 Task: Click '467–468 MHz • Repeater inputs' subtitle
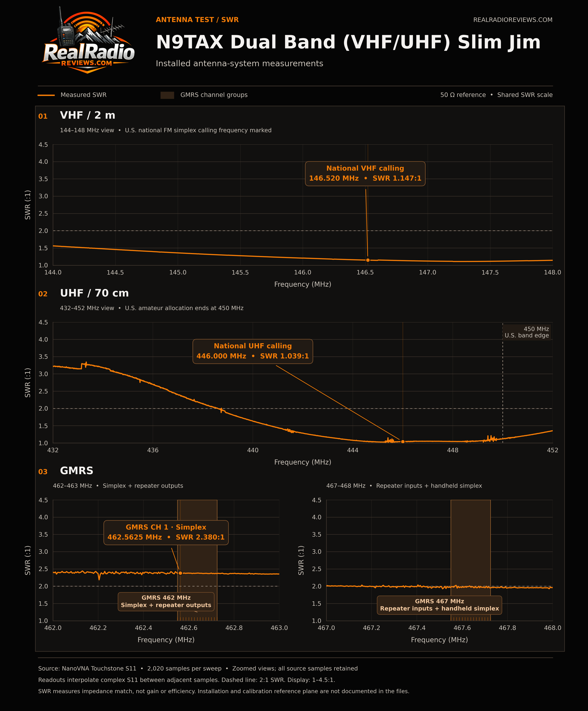click(x=404, y=486)
